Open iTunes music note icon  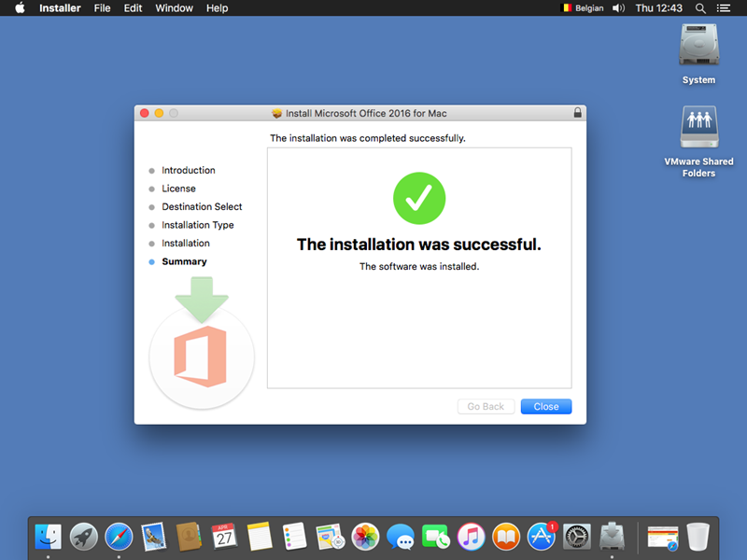click(471, 537)
